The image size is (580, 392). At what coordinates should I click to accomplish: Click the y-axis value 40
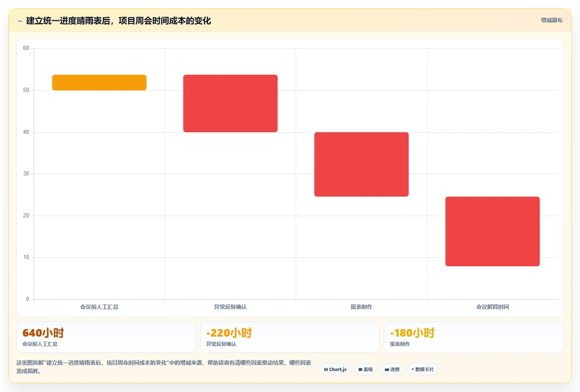pos(26,132)
